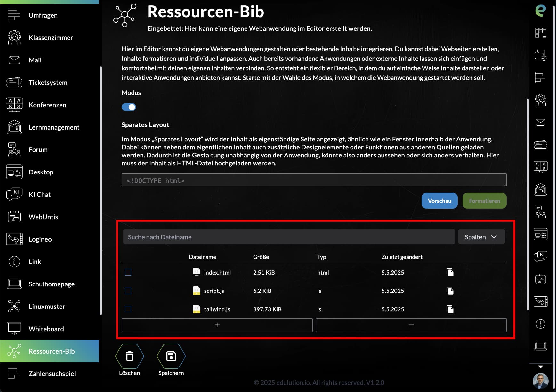The height and width of the screenshot is (392, 556).
Task: Click the KI chat bubble icon in right rail
Action: [x=540, y=257]
